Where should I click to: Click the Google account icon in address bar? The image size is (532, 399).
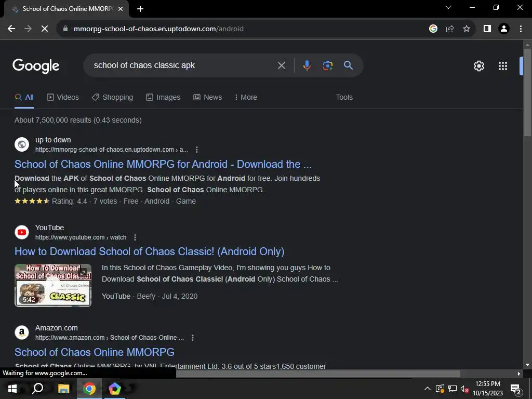point(433,29)
